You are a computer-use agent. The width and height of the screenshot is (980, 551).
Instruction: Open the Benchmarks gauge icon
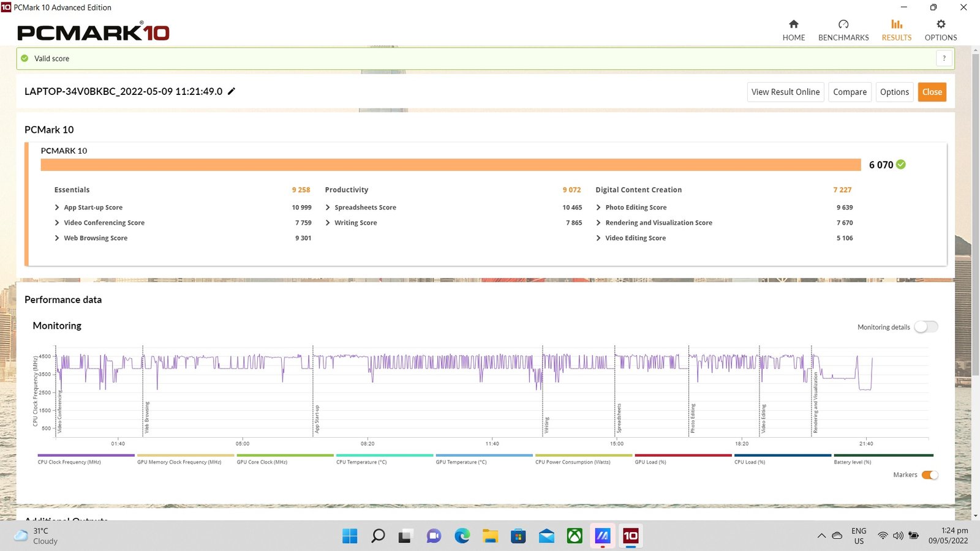(843, 24)
